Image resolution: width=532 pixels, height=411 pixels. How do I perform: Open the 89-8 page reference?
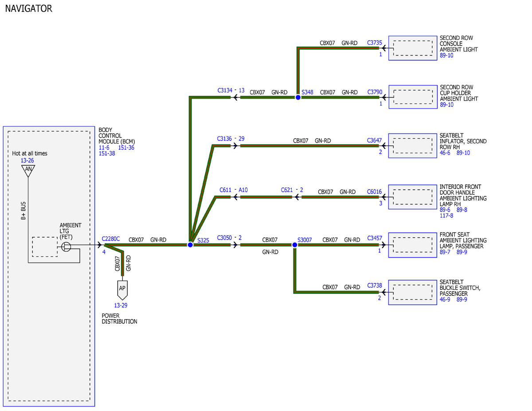click(462, 210)
